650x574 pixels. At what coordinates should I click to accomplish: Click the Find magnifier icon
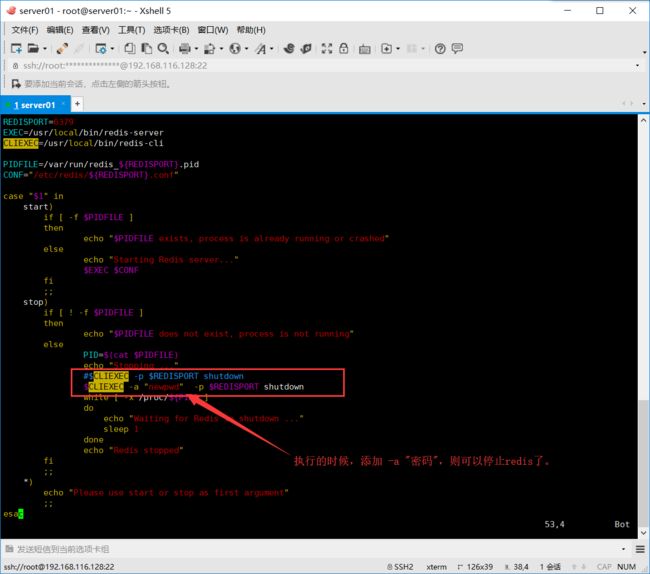(x=163, y=48)
